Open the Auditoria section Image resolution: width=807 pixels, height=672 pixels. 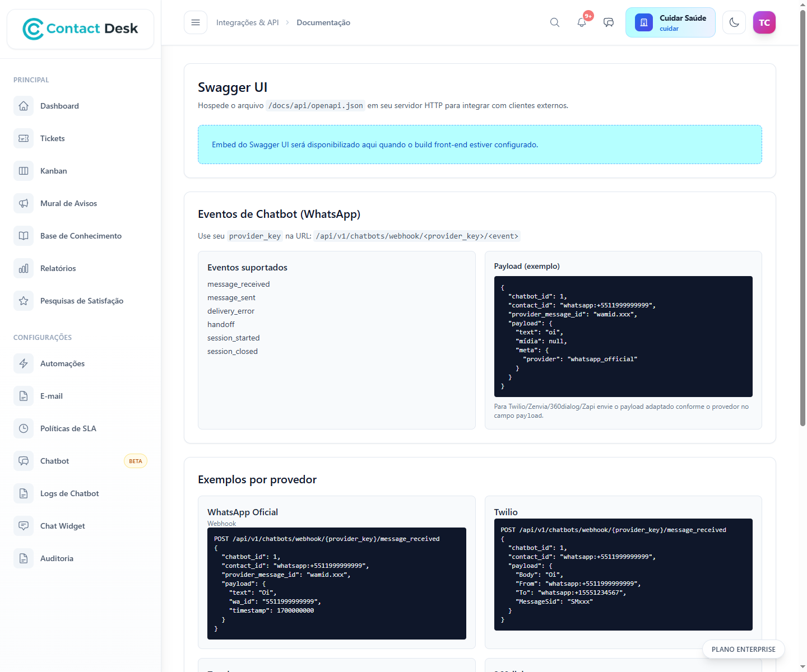pos(57,558)
